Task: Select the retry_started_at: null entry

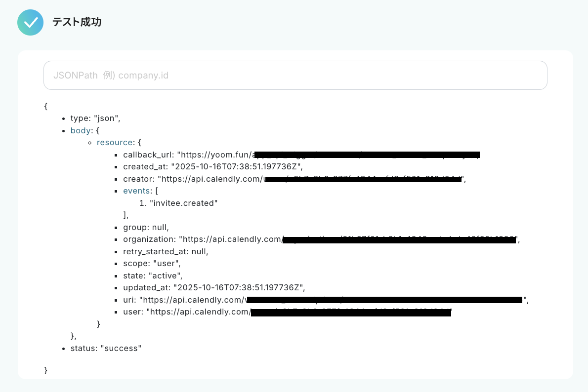Action: (166, 251)
